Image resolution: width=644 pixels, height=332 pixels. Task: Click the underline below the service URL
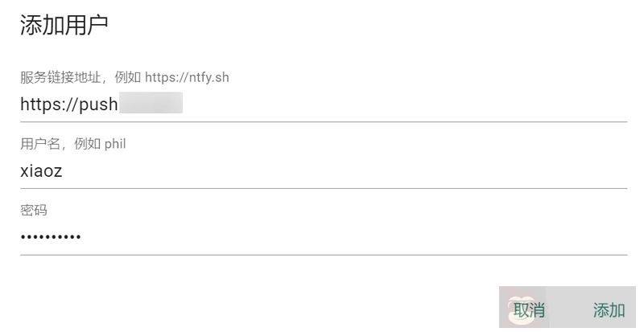tap(322, 121)
